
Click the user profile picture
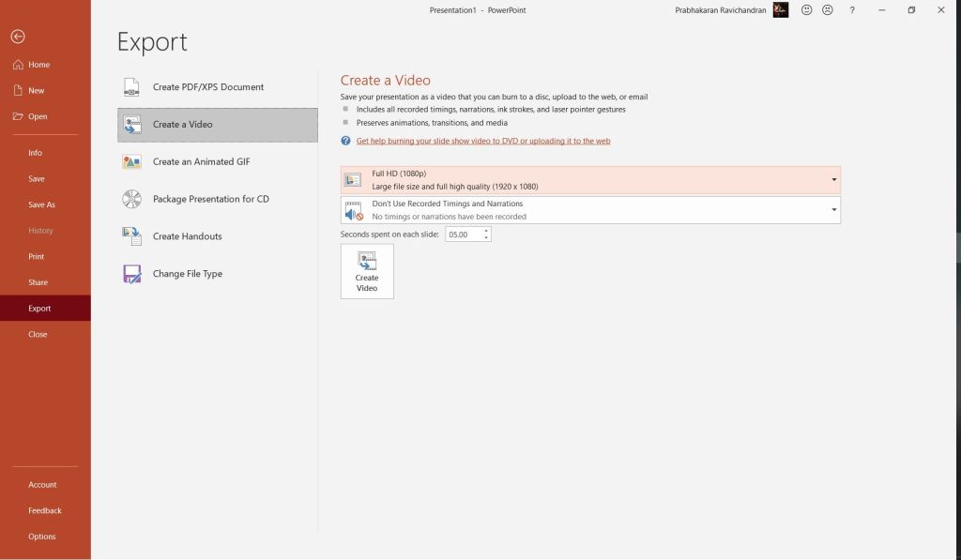click(781, 10)
